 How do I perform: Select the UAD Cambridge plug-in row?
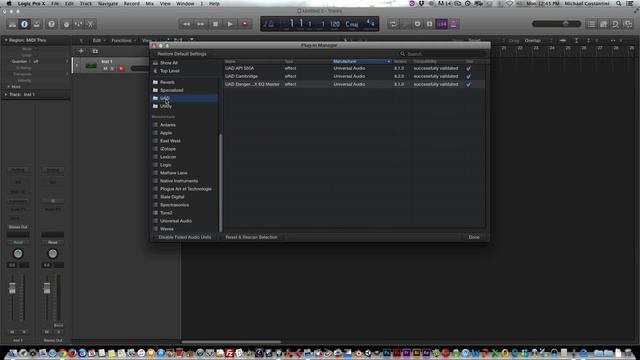(x=354, y=76)
